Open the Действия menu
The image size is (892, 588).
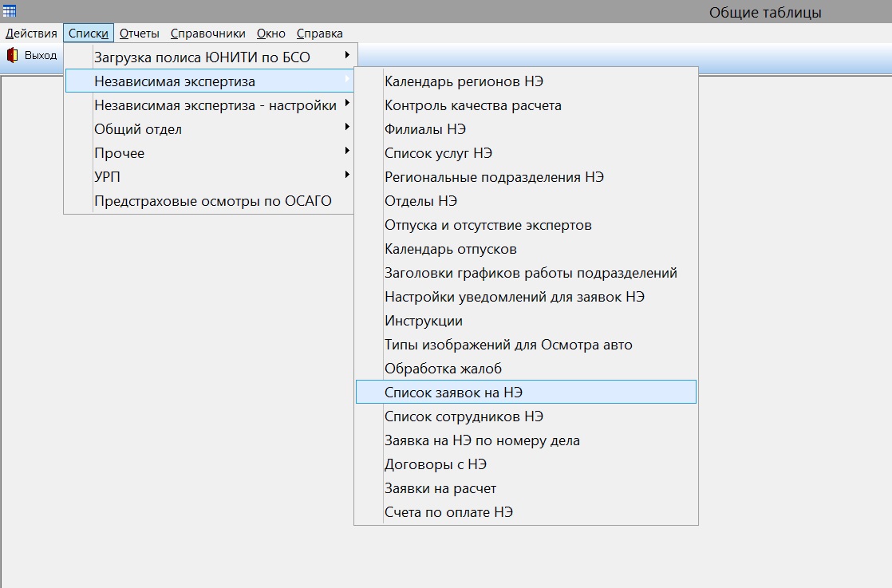click(x=31, y=34)
